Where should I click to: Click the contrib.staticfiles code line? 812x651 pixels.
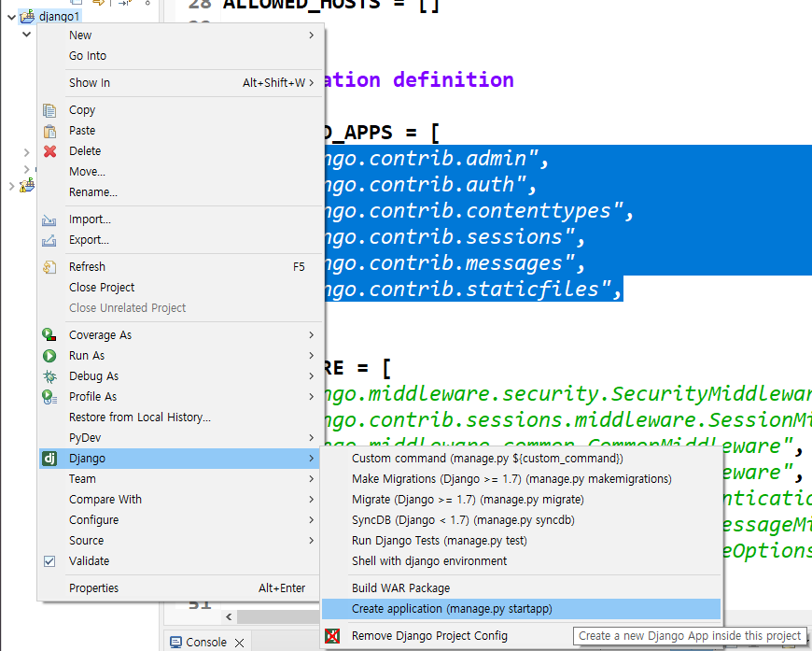[x=473, y=290]
